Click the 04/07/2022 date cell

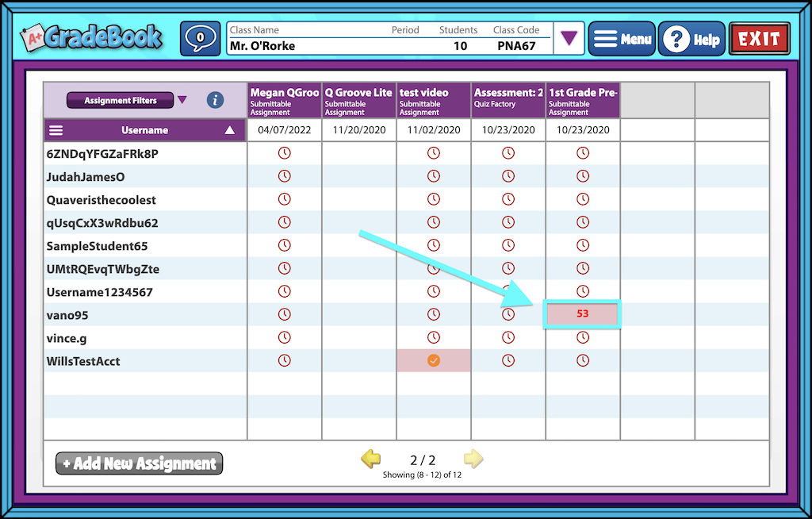(x=285, y=130)
